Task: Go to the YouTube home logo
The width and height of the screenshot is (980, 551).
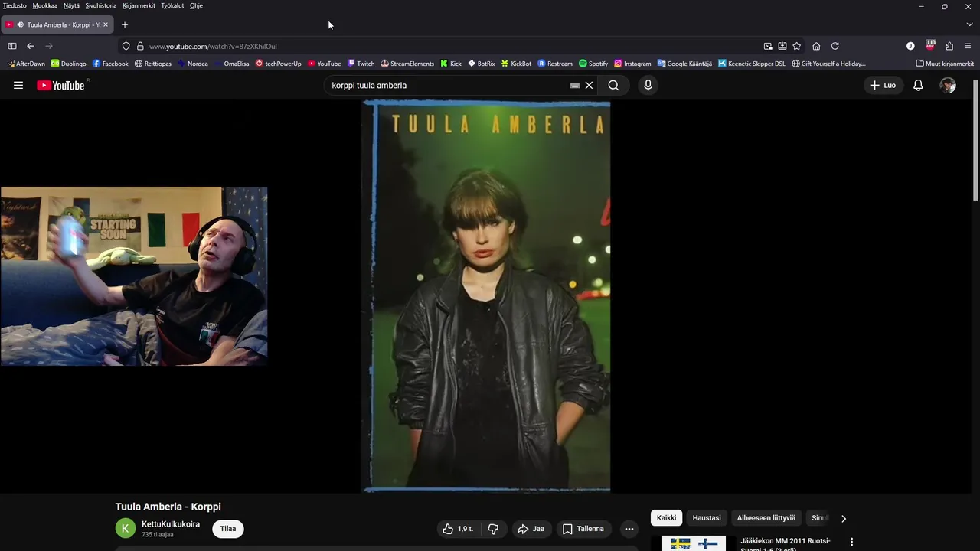Action: [61, 85]
